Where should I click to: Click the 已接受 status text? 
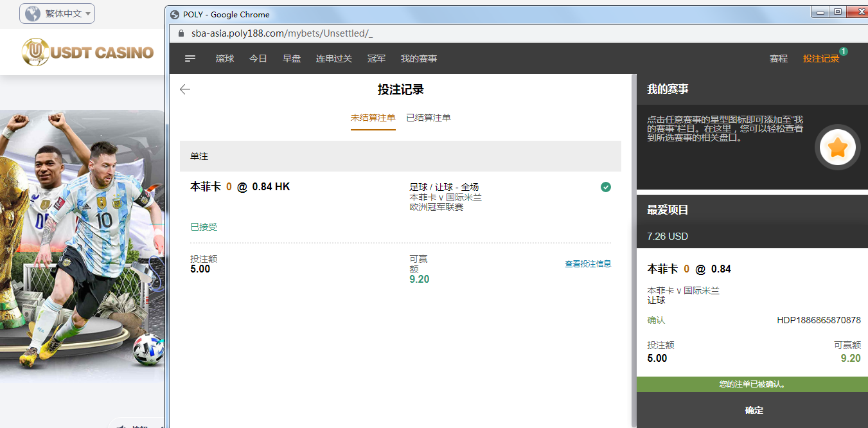tap(204, 227)
